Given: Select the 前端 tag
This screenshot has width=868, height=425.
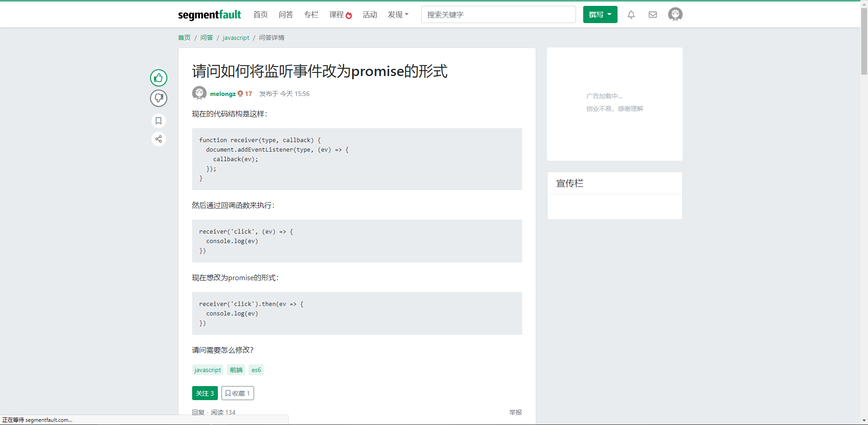Looking at the screenshot, I should coord(236,370).
